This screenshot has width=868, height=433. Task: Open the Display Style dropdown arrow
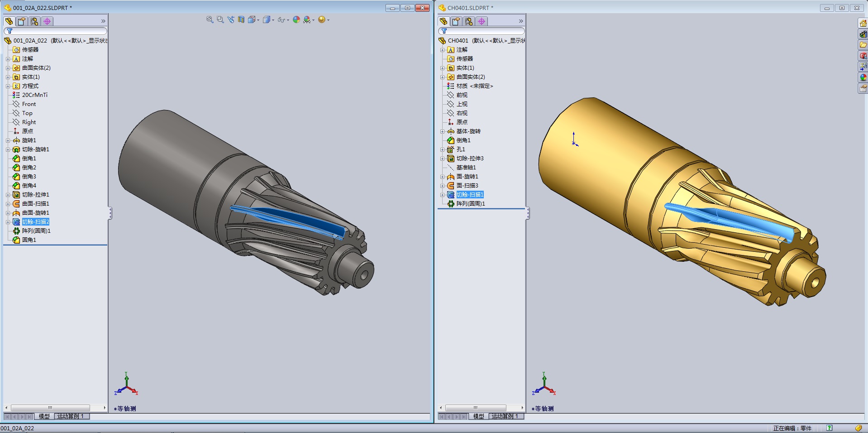[x=273, y=20]
